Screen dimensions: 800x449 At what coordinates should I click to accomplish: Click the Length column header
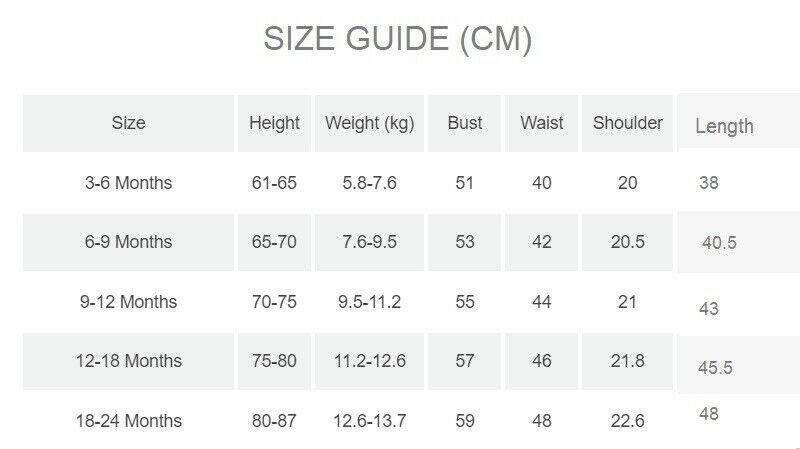tap(724, 126)
